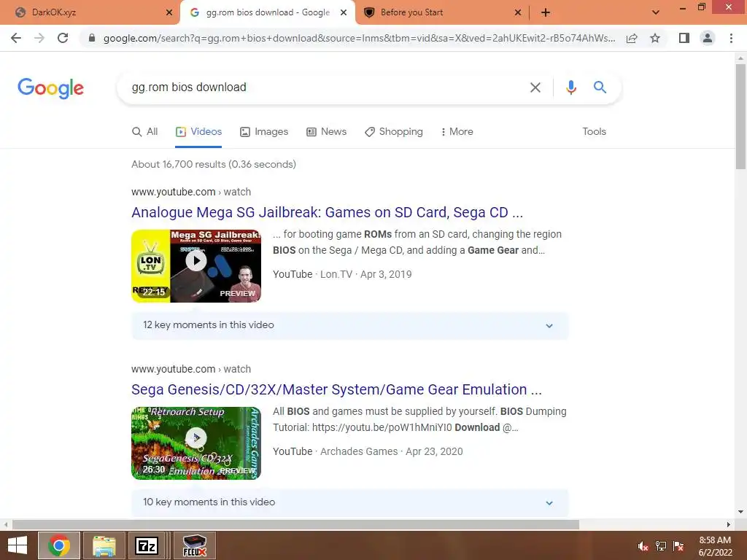Select the Videos results tab
The height and width of the screenshot is (560, 747).
198,132
